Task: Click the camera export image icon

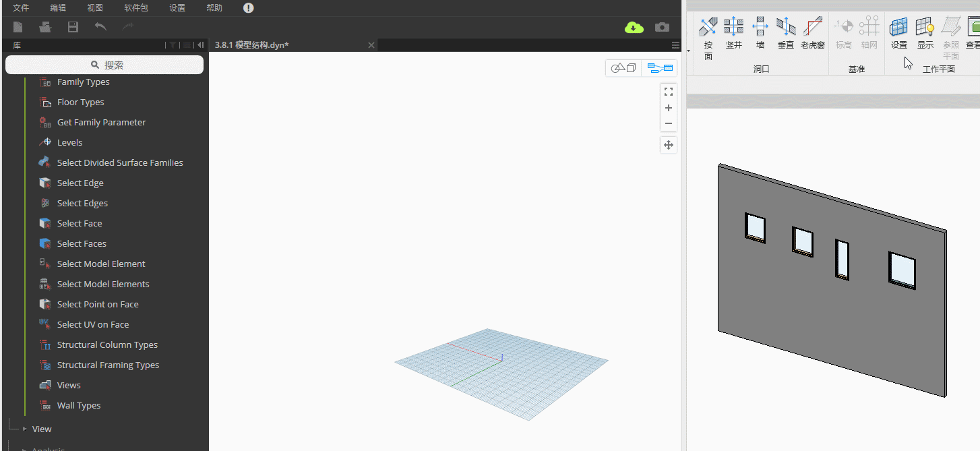Action: [663, 27]
